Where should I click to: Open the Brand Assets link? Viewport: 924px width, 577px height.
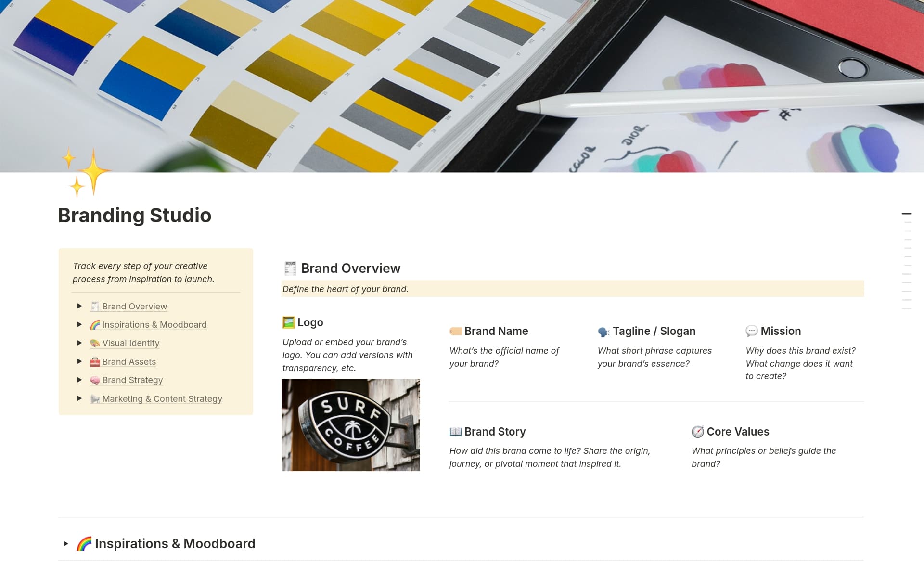pos(129,361)
